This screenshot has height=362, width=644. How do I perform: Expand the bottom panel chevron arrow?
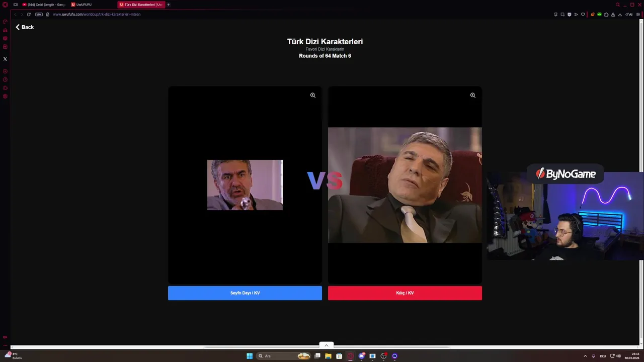point(326,345)
